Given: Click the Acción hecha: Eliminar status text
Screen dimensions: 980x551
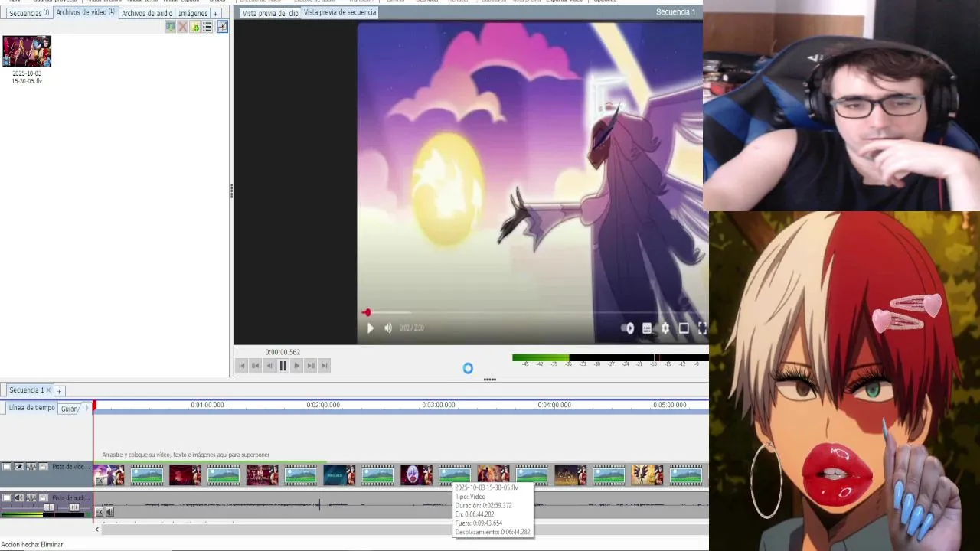Looking at the screenshot, I should tap(32, 545).
